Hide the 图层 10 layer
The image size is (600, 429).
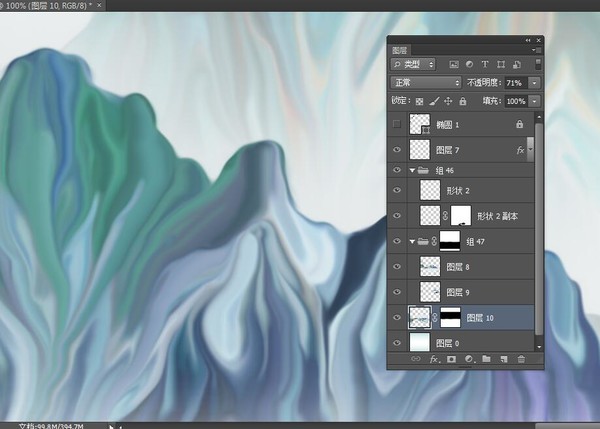point(397,317)
